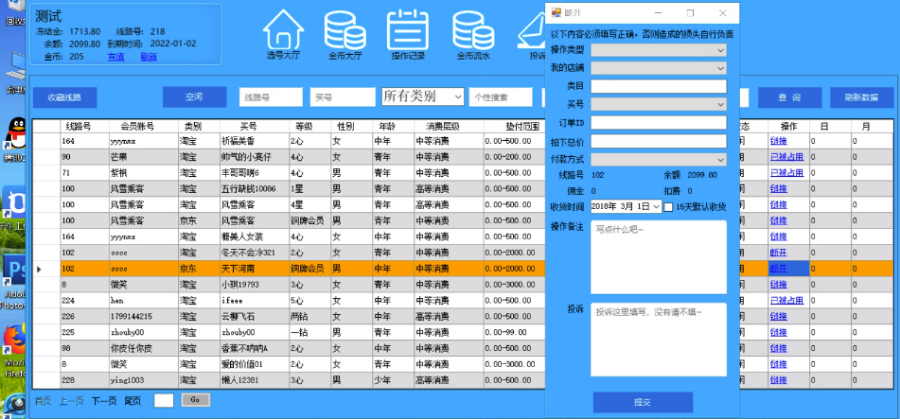
Task: Click 断开 in the highlighted 天下河南 row
Action: point(778,269)
